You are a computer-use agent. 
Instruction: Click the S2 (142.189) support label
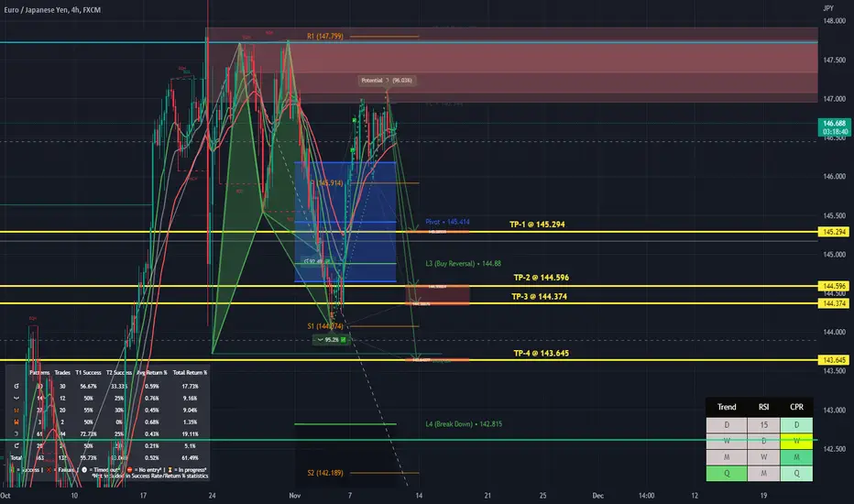tap(325, 473)
